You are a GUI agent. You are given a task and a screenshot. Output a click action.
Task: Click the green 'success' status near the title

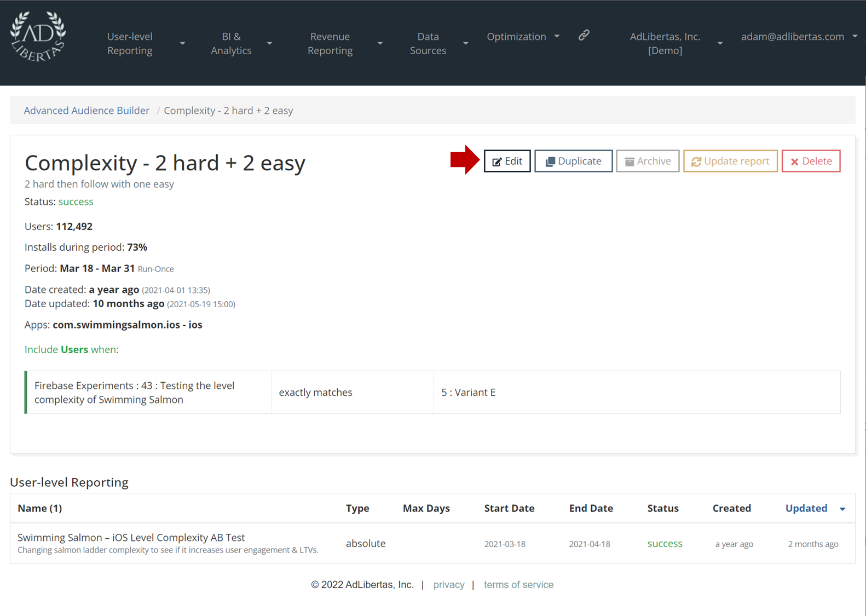76,202
